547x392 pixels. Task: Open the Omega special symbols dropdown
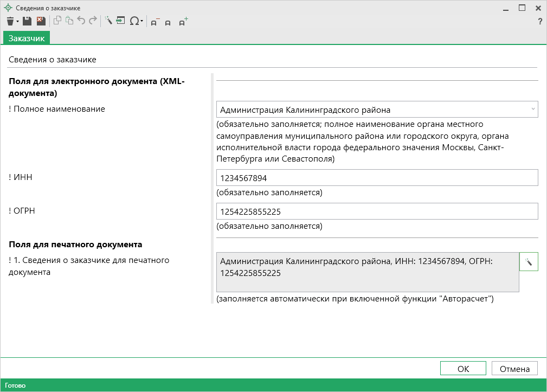pos(136,21)
